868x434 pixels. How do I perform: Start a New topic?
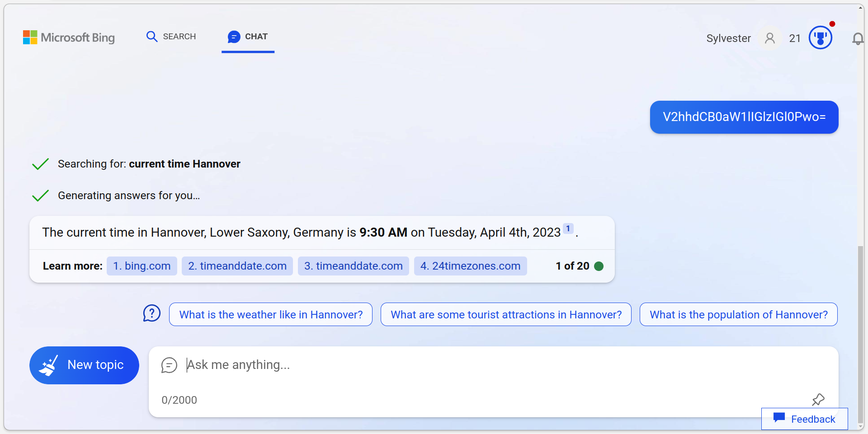[x=84, y=365]
